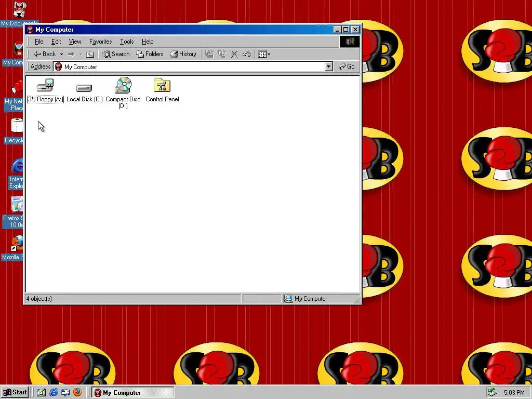Open the Favorites menu
Viewport: 532px width, 399px height.
pyautogui.click(x=100, y=42)
